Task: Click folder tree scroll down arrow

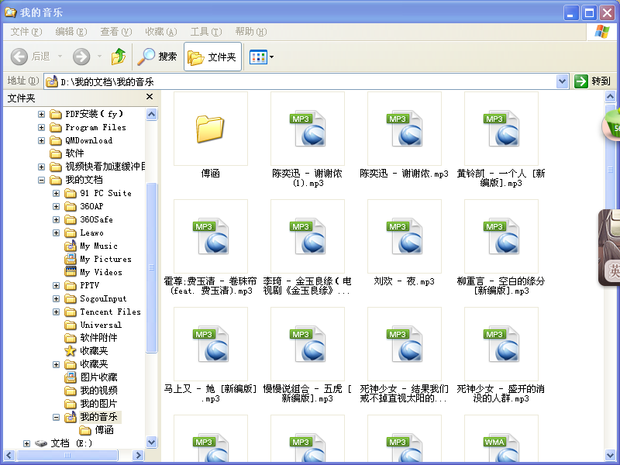Action: (x=151, y=442)
